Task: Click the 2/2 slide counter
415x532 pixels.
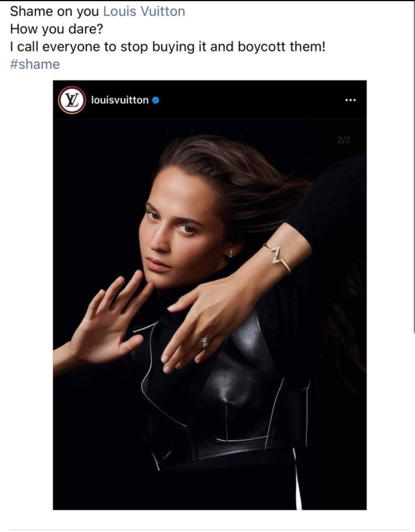Action: pos(344,140)
